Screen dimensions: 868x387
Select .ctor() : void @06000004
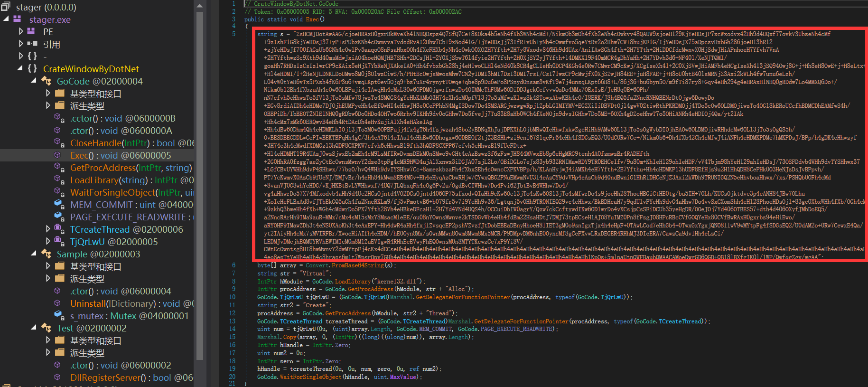coord(121,291)
